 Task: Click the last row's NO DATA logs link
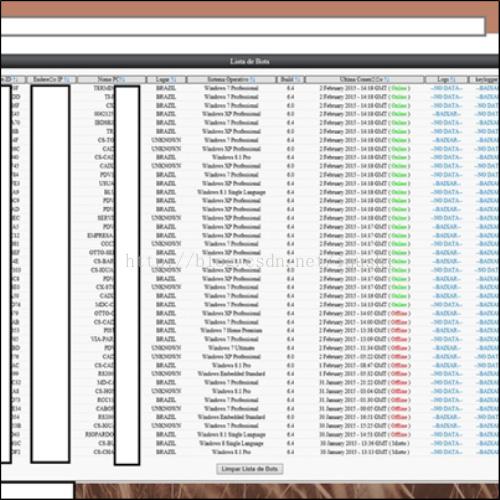(x=447, y=452)
